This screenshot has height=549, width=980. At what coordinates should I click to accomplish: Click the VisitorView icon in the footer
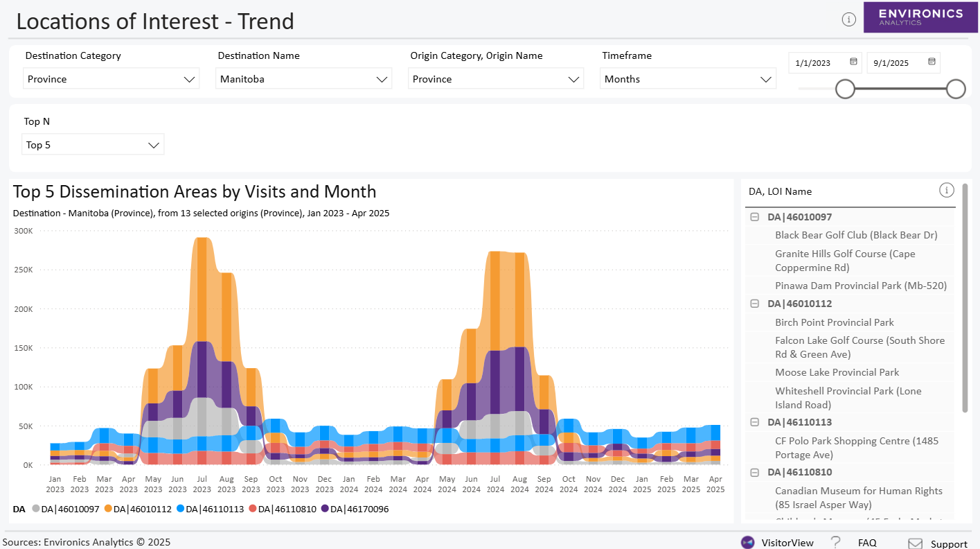point(747,542)
